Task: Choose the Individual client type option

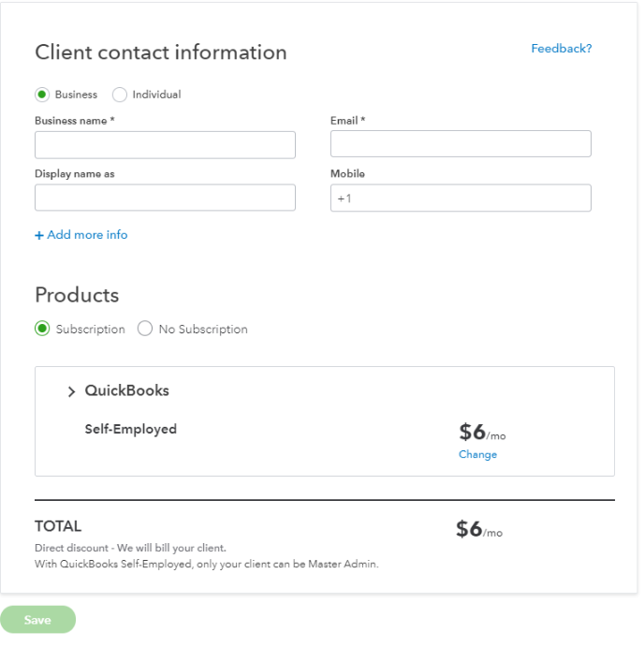Action: click(120, 95)
